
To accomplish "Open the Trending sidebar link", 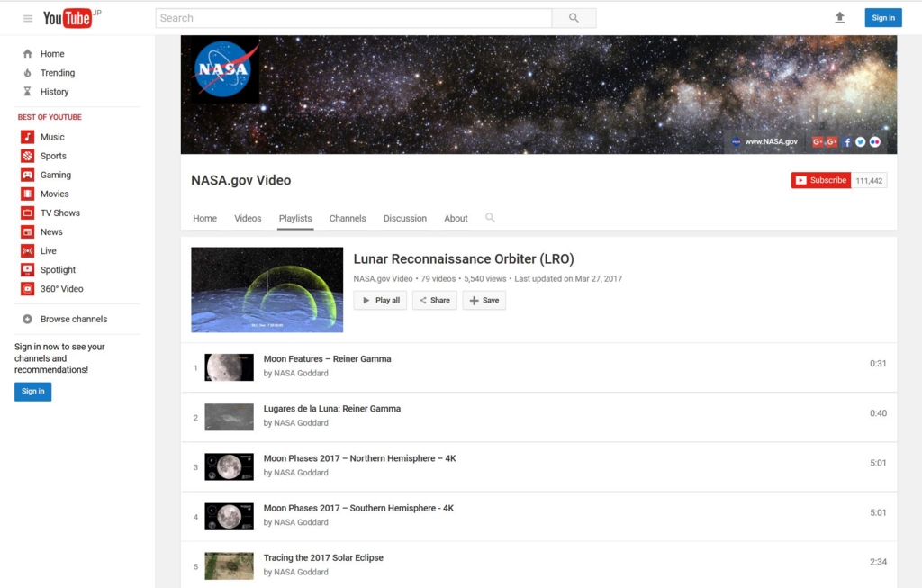I will [x=58, y=73].
